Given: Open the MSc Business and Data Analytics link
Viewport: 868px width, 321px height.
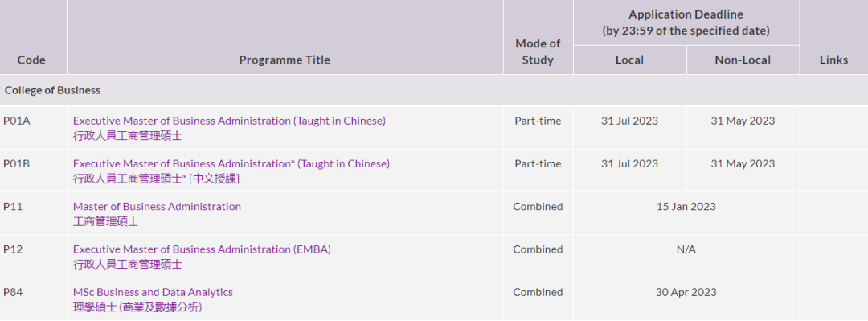Looking at the screenshot, I should click(153, 292).
